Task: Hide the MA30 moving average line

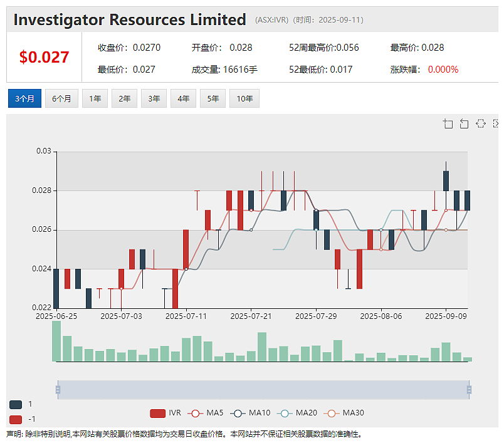Action: coord(344,413)
